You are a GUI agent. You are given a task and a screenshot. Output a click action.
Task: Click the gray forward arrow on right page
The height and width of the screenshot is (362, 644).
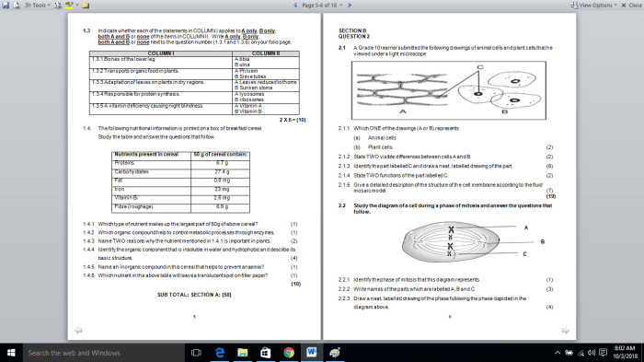[x=566, y=330]
